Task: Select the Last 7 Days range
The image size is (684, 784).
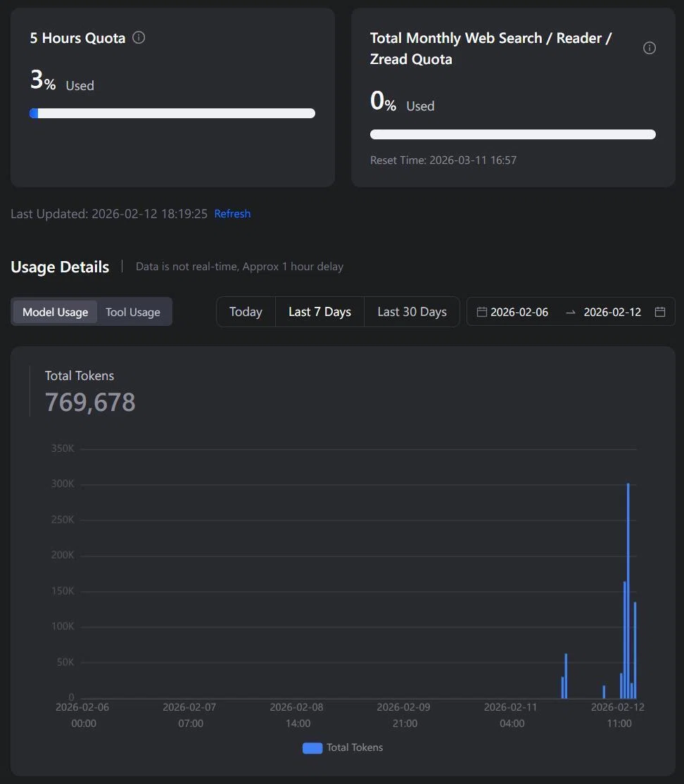Action: [319, 312]
